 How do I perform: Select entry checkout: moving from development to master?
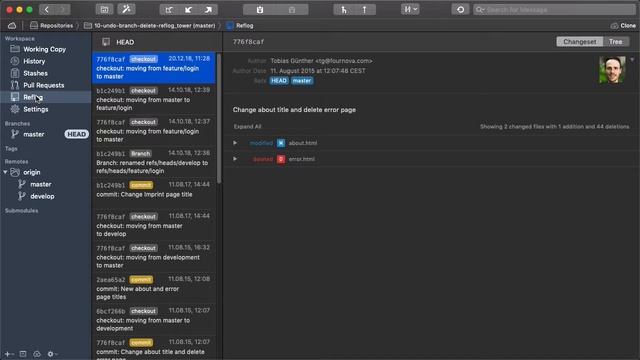(x=154, y=257)
